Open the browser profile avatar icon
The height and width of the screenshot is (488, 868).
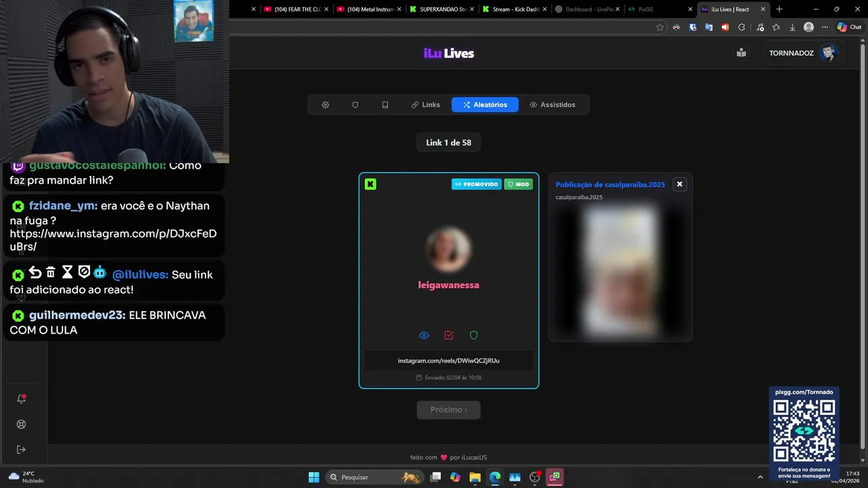click(x=808, y=27)
